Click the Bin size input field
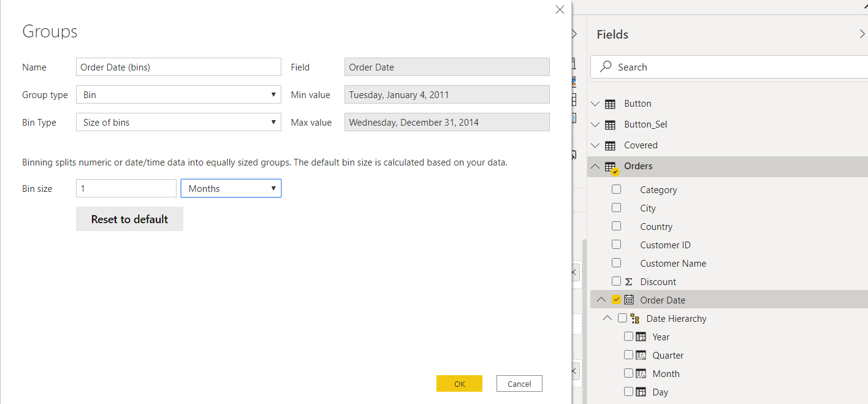Image resolution: width=868 pixels, height=404 pixels. [126, 189]
